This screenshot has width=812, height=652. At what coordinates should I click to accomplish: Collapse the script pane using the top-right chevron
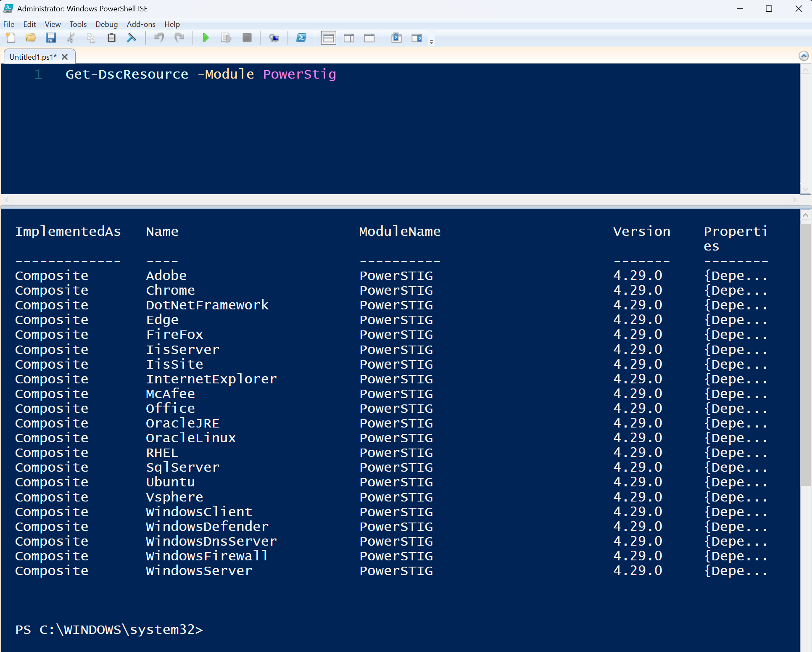(x=803, y=56)
